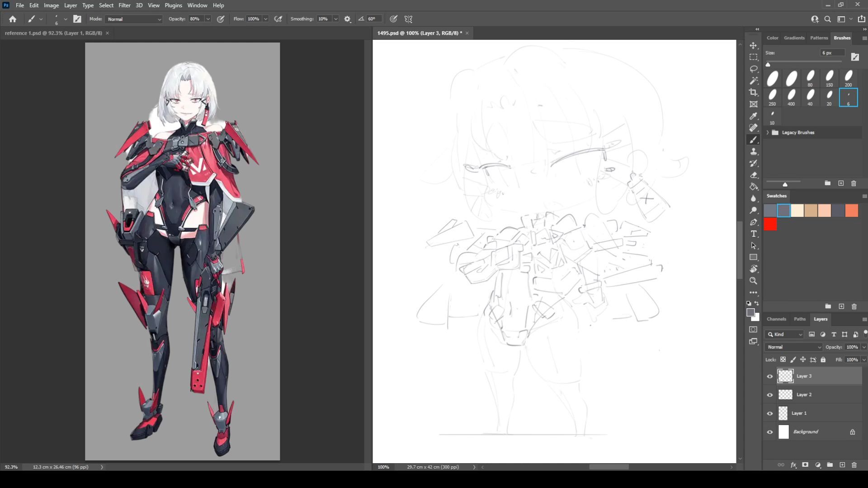Select the Paint Bucket tool

(753, 187)
